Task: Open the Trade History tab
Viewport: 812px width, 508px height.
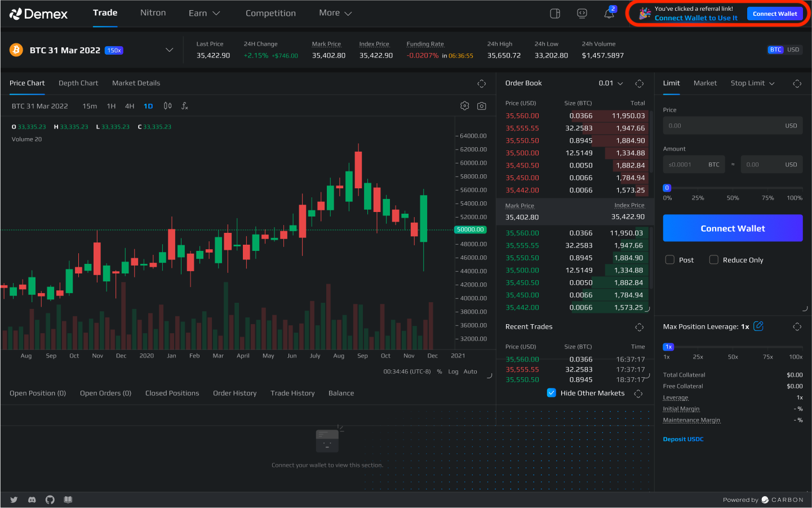Action: (292, 394)
